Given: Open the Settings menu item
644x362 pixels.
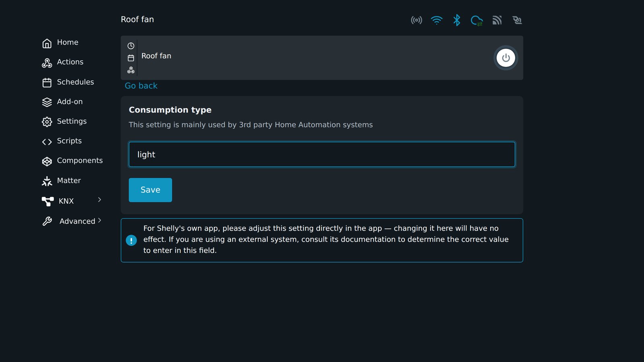Looking at the screenshot, I should coord(72,121).
